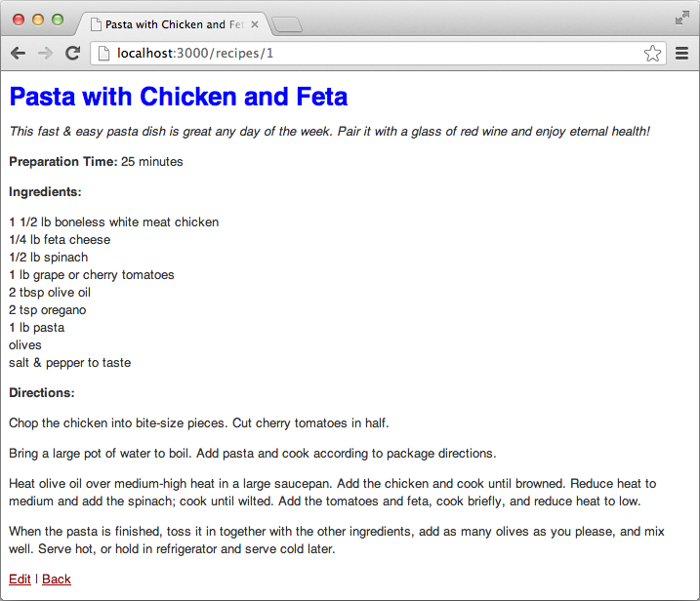
Task: Focus the localhost:3000/recipes/1 address bar
Action: (371, 54)
